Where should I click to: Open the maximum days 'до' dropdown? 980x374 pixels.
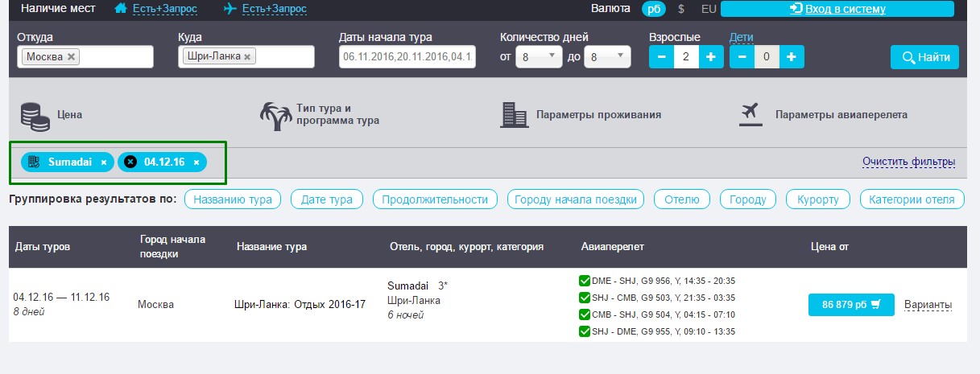tap(607, 57)
